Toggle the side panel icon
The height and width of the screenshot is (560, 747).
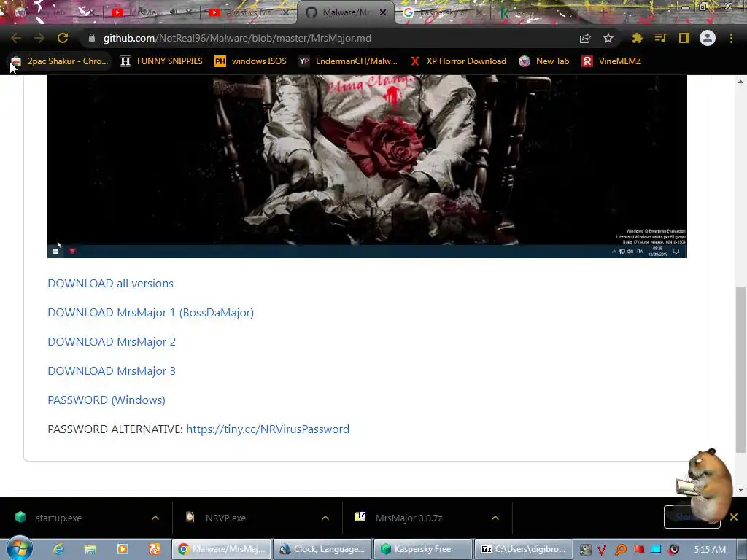[684, 38]
